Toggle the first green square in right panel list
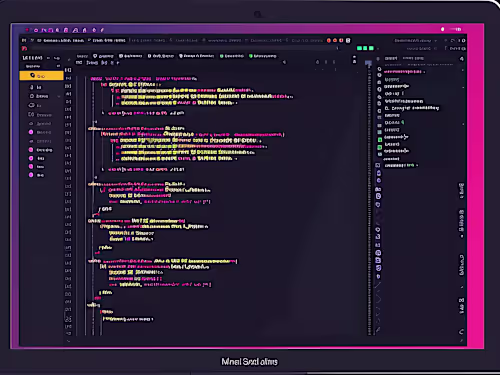 click(x=380, y=140)
